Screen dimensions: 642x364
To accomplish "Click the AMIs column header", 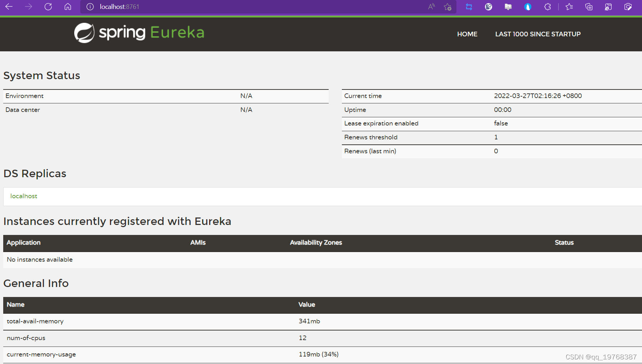I will pos(198,242).
